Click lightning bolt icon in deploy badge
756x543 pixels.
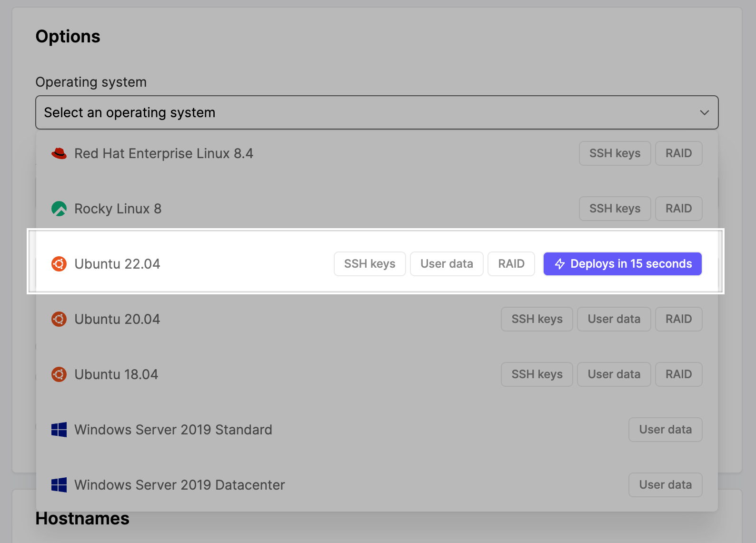click(x=560, y=264)
